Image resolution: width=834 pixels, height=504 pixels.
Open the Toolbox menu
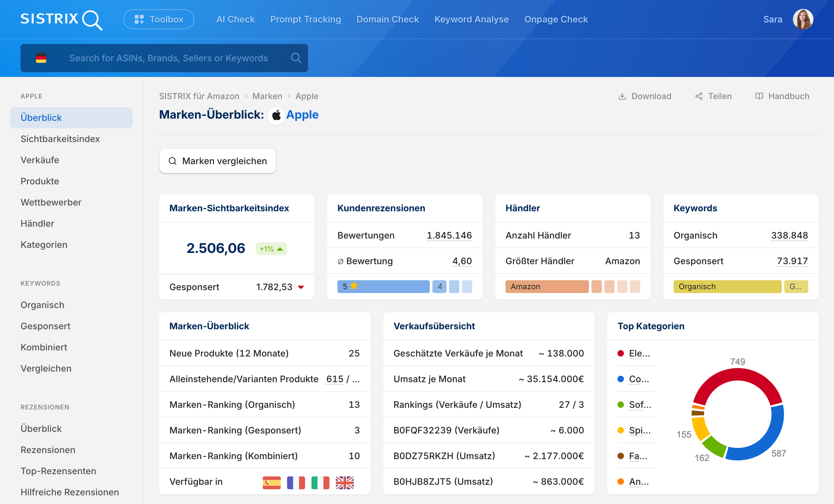(x=159, y=19)
